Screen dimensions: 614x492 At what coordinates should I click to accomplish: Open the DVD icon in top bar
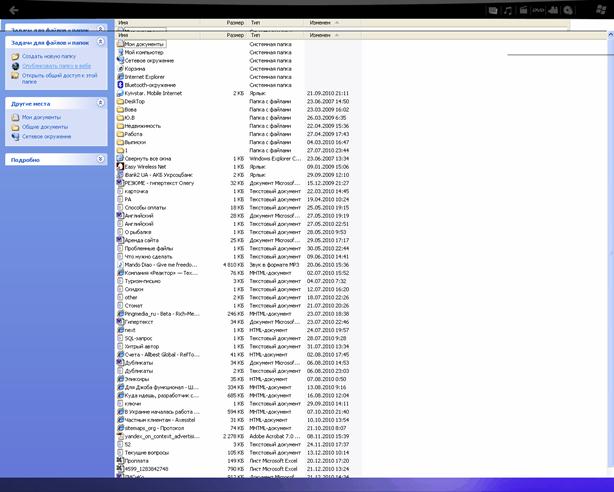pyautogui.click(x=538, y=10)
